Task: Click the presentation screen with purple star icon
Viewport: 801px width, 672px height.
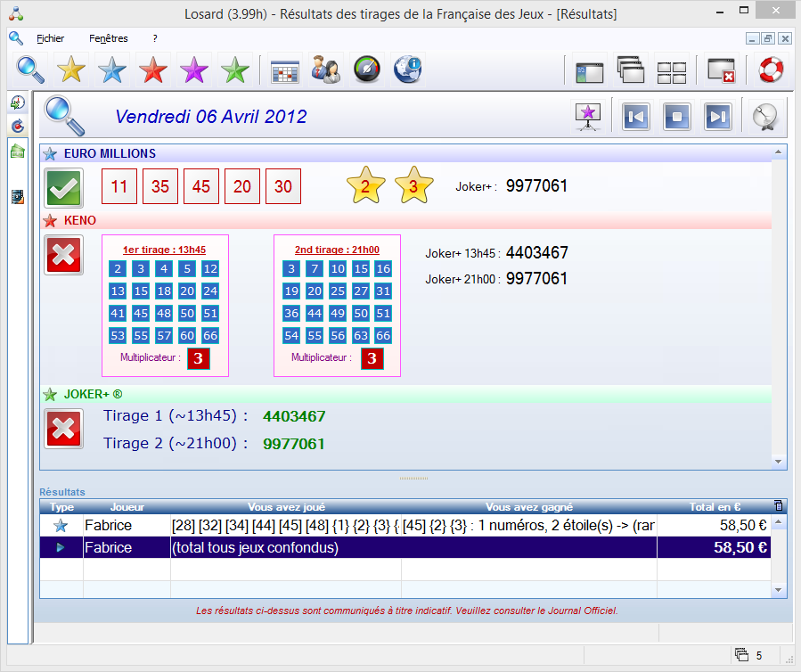Action: tap(587, 117)
